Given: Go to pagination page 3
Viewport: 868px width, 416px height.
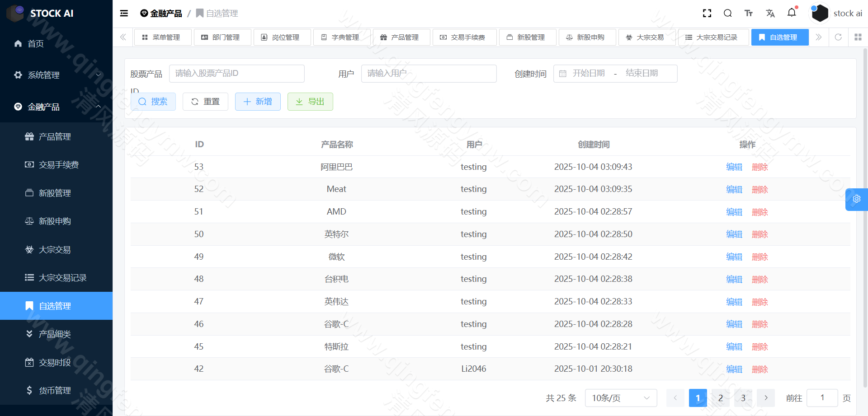Looking at the screenshot, I should click(x=743, y=398).
